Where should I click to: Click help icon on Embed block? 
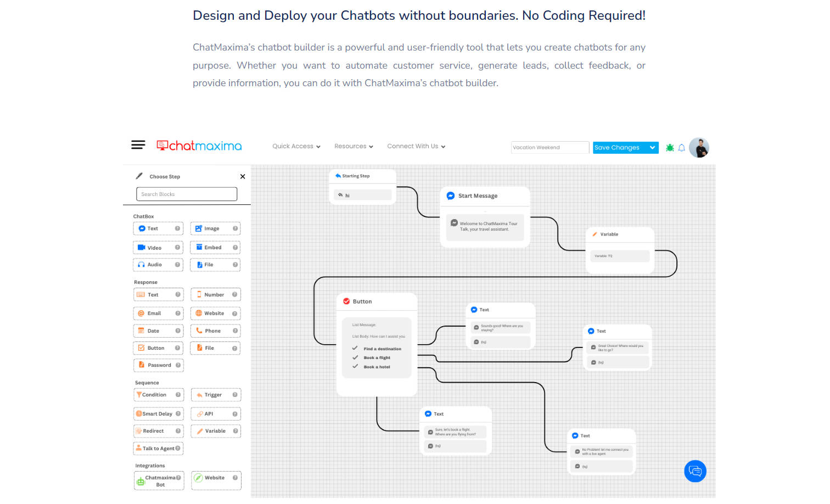[x=235, y=248]
